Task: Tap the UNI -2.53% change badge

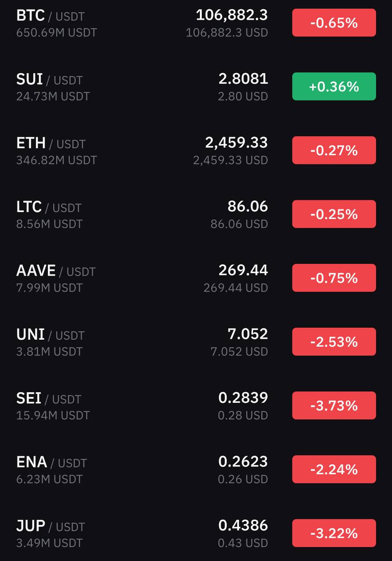Action: point(334,342)
